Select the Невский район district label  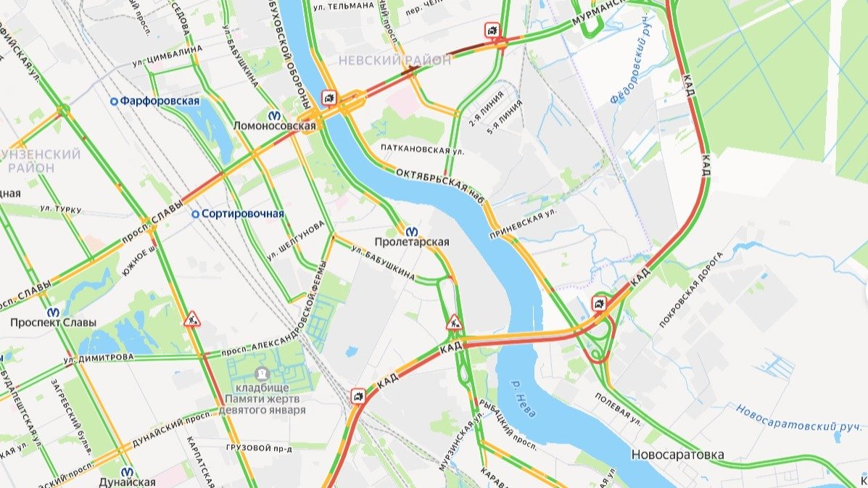point(394,60)
